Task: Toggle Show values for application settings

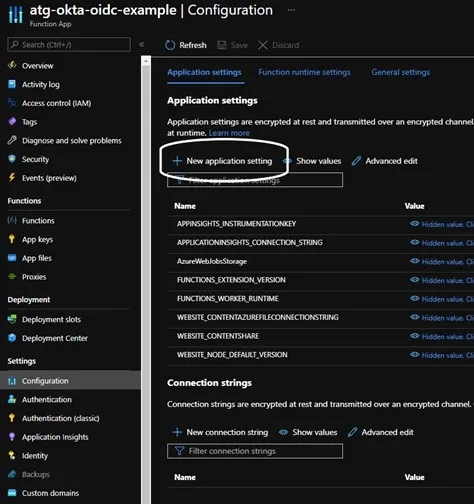Action: tap(312, 161)
